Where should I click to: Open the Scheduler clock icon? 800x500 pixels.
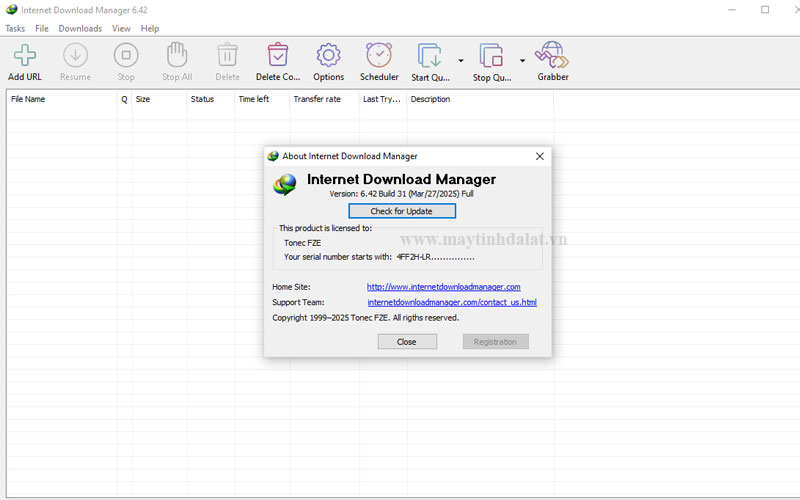(x=379, y=55)
